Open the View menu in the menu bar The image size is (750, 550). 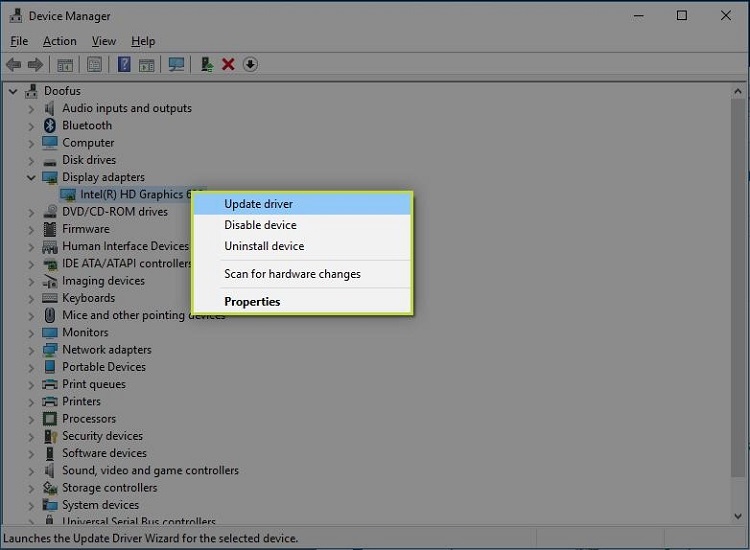tap(104, 41)
